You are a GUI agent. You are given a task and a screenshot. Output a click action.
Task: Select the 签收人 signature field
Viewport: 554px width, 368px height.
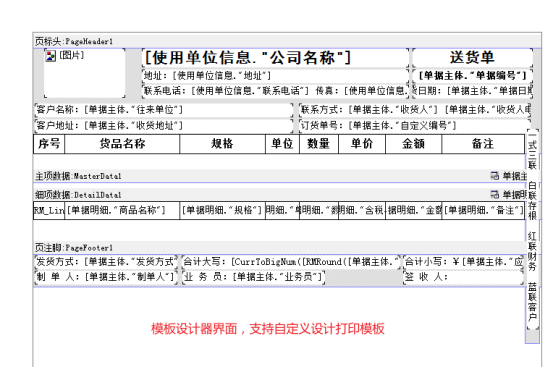(463, 277)
